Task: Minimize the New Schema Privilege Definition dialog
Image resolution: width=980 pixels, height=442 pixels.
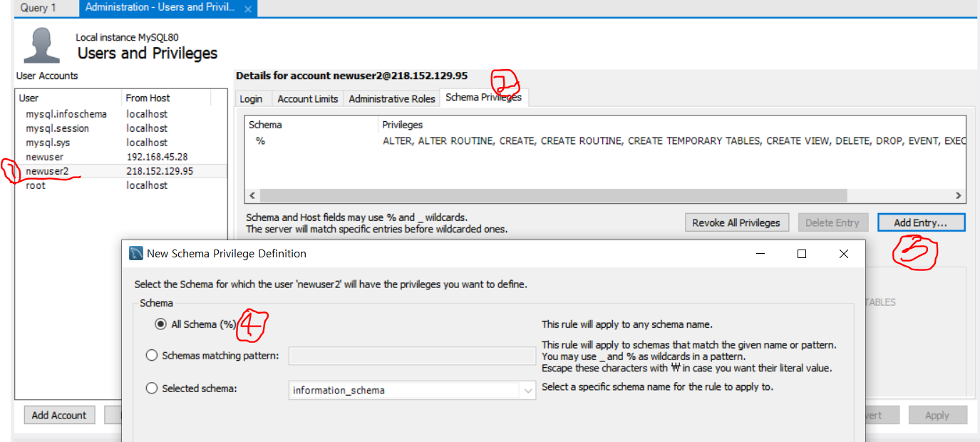Action: (760, 254)
